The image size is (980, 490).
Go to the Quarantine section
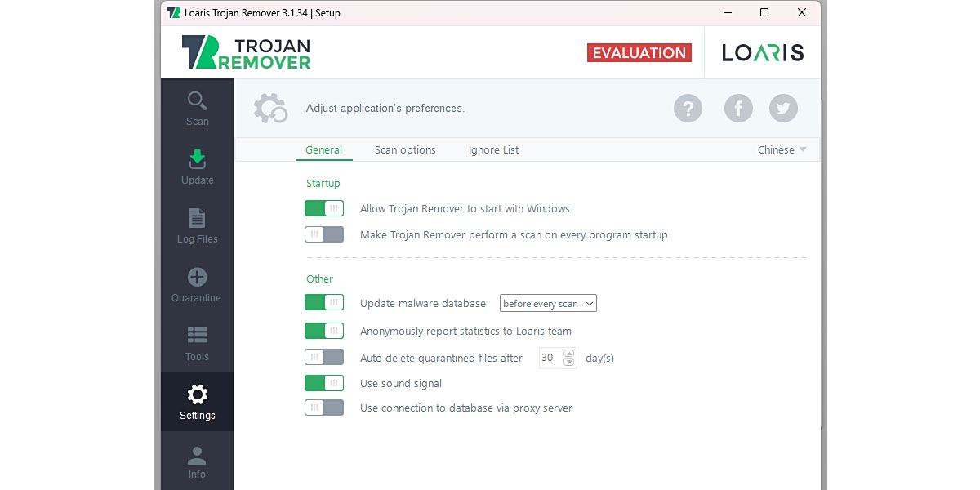pos(196,284)
